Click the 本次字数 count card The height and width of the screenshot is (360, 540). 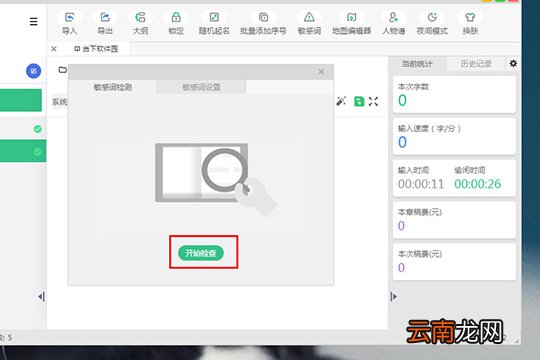[454, 95]
